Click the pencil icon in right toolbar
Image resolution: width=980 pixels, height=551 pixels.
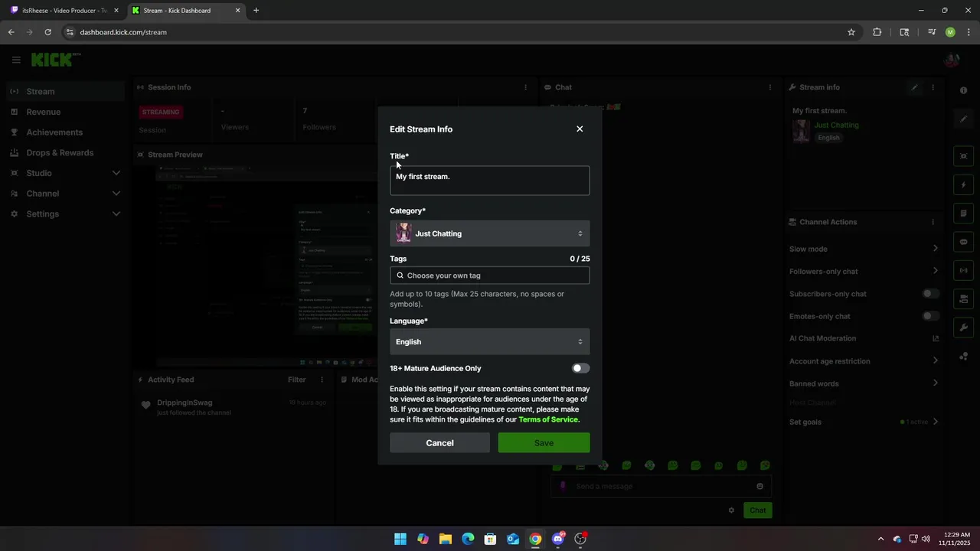tap(963, 119)
